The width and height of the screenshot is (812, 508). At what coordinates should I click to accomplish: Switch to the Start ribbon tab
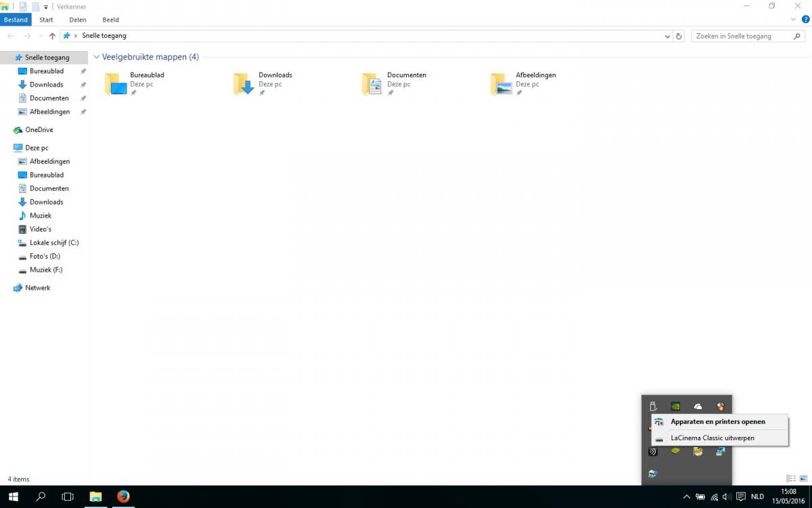coord(46,20)
